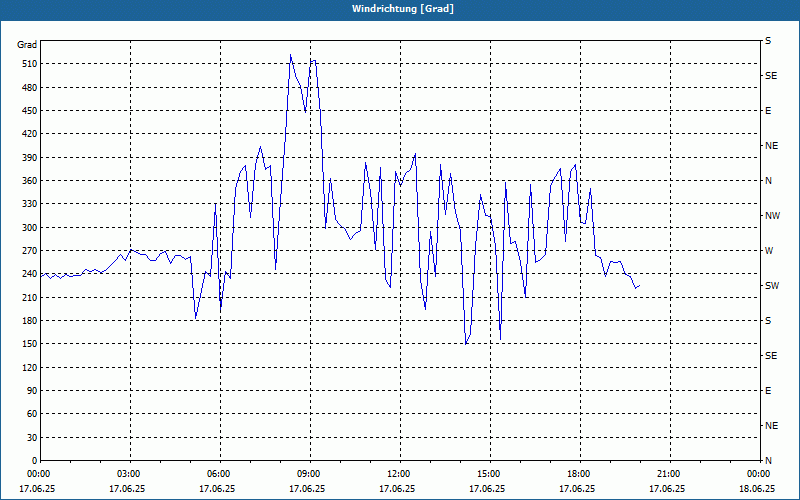
Task: Click the 17.06.25 date beneath 12:00
Action: point(397,488)
